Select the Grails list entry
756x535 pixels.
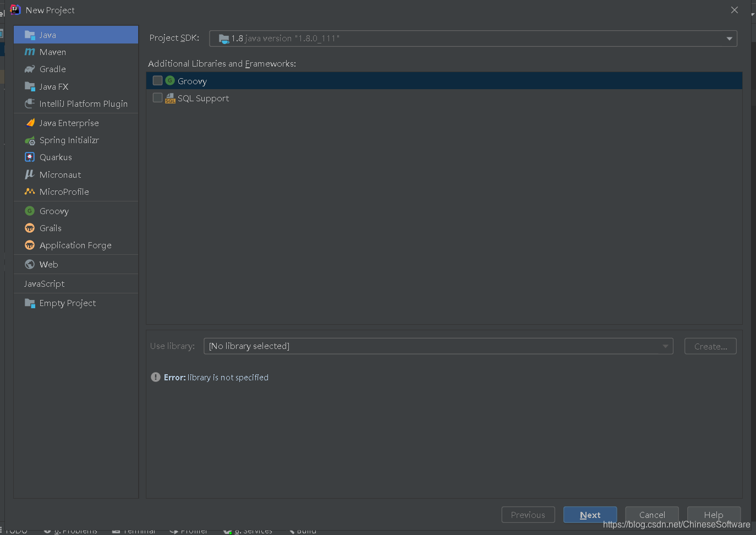click(76, 228)
